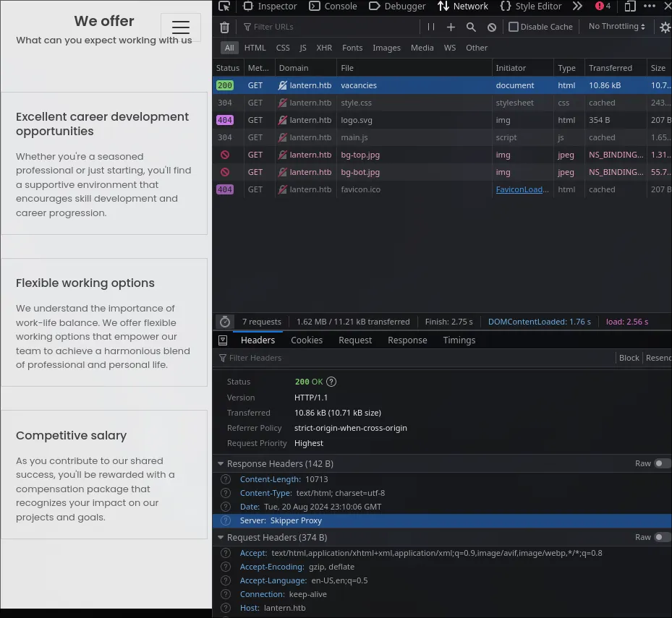Toggle responsive design mode icon
Screen dimensions: 672x618
629,6
